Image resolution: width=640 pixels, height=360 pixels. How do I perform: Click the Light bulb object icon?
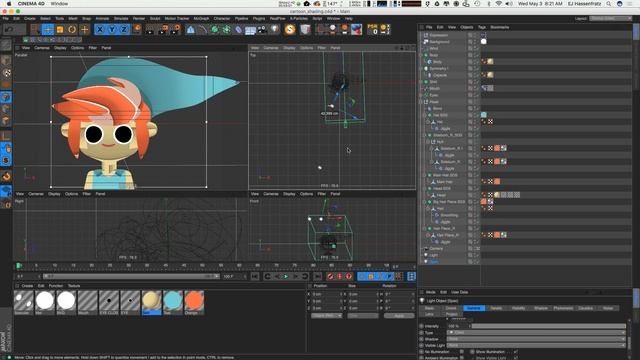[x=274, y=29]
